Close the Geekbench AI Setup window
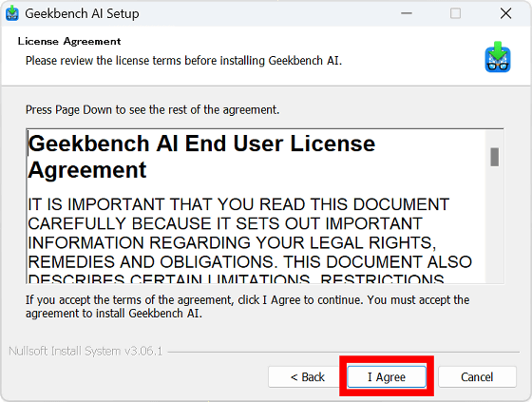Viewport: 532px width, 402px height. (x=505, y=13)
